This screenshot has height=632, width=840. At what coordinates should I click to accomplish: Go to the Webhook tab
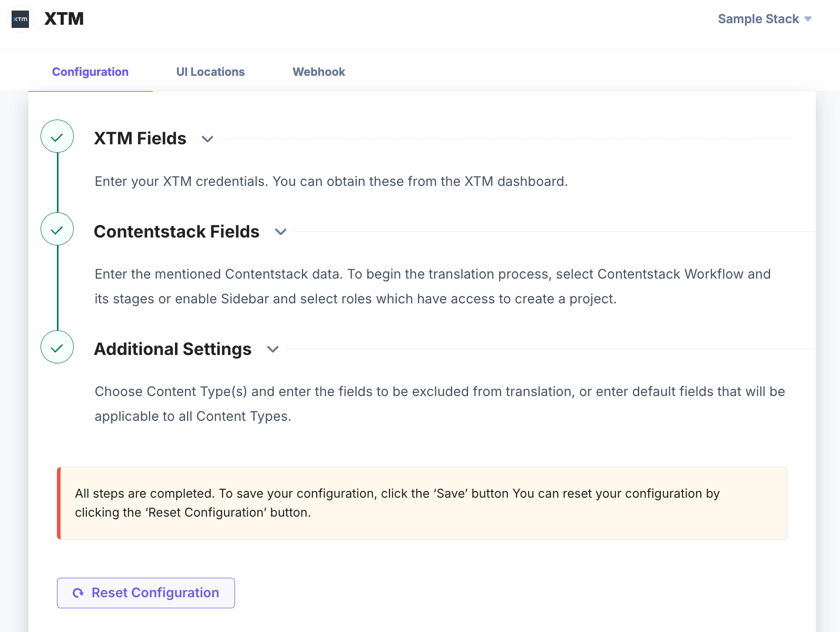(x=319, y=72)
